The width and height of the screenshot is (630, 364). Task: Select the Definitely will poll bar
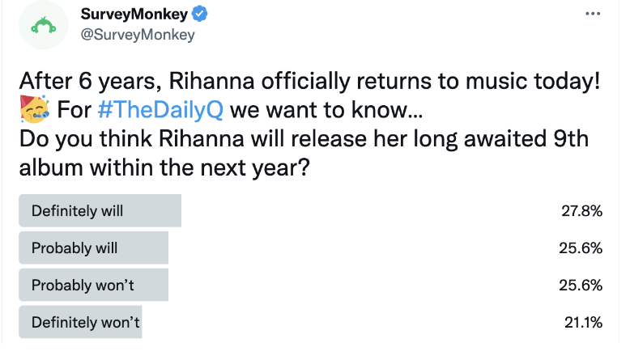click(x=100, y=210)
